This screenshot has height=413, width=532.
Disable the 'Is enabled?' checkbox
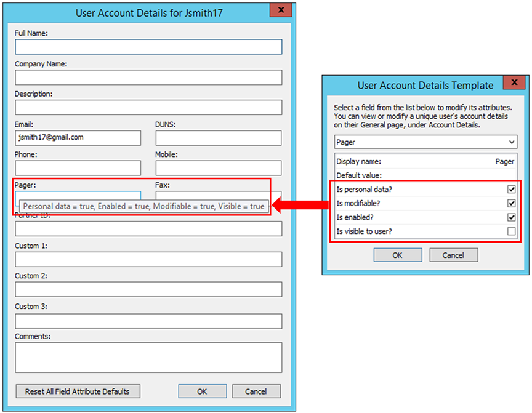(x=511, y=217)
